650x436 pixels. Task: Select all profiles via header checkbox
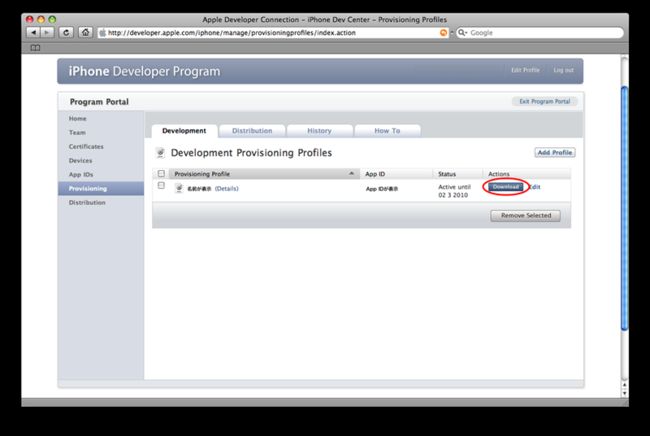coord(161,174)
